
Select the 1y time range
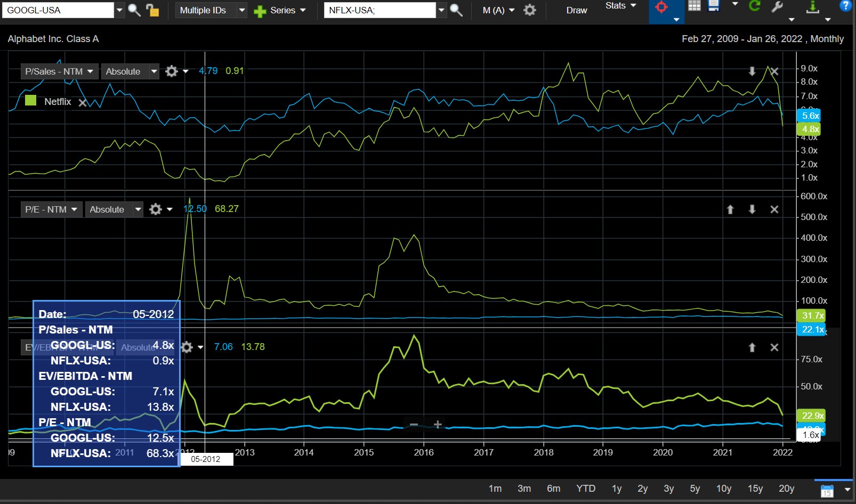tap(617, 489)
